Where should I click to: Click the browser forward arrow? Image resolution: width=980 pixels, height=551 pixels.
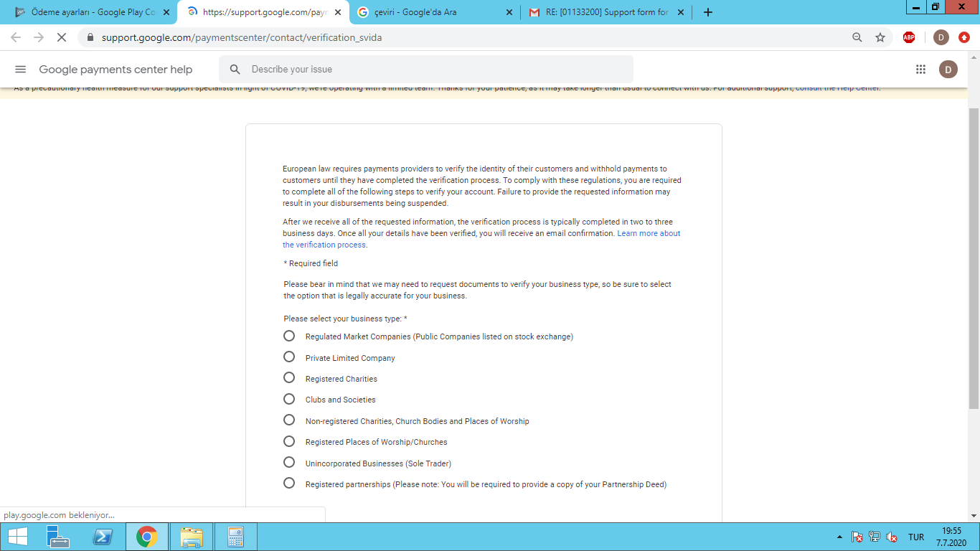(x=39, y=37)
